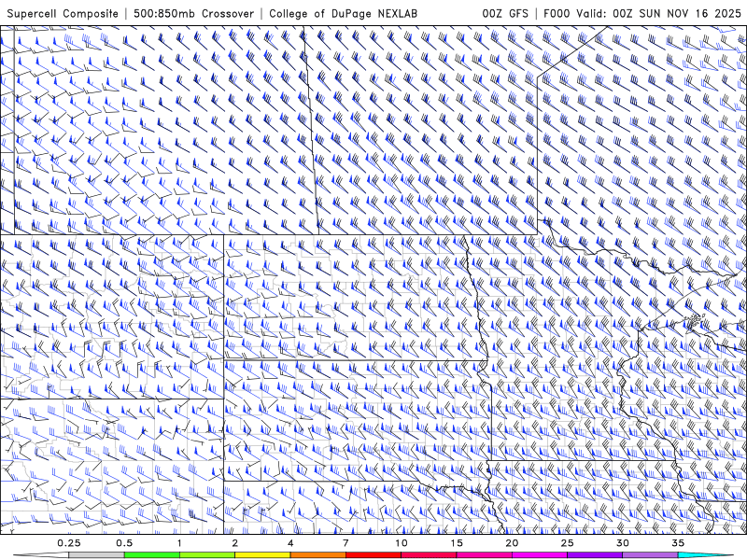Pick the lime segment between 1 and 2
The width and height of the screenshot is (747, 560).
207,555
